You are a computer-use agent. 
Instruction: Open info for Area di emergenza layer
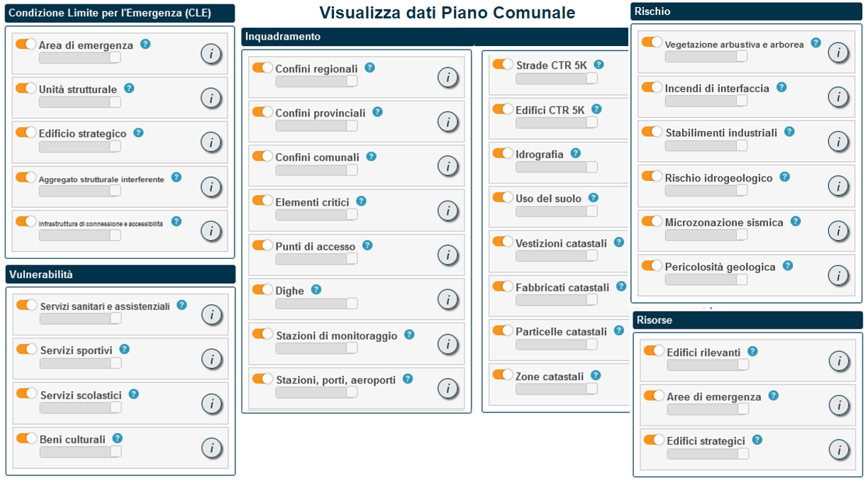click(211, 54)
